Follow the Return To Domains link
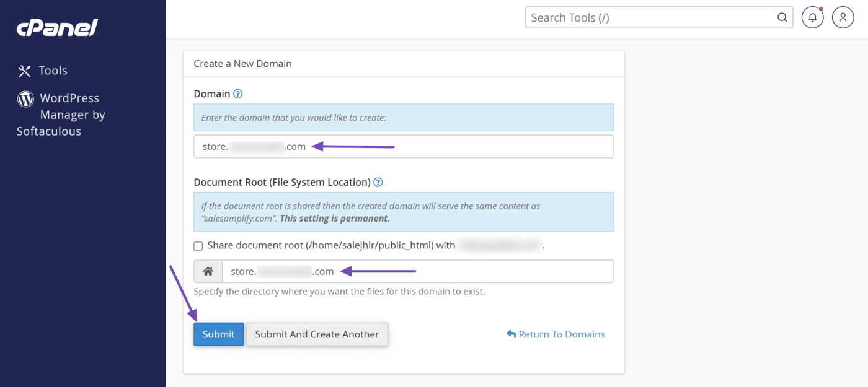The height and width of the screenshot is (387, 868). (x=561, y=334)
